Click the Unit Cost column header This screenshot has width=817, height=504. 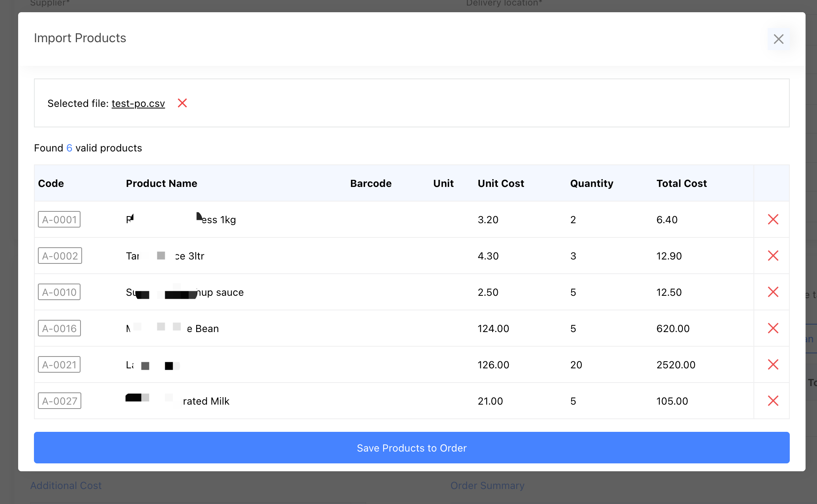coord(500,183)
